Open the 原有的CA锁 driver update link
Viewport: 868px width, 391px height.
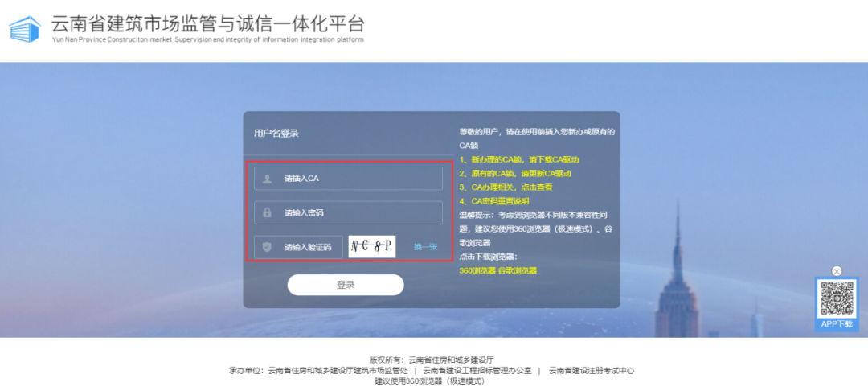click(515, 173)
